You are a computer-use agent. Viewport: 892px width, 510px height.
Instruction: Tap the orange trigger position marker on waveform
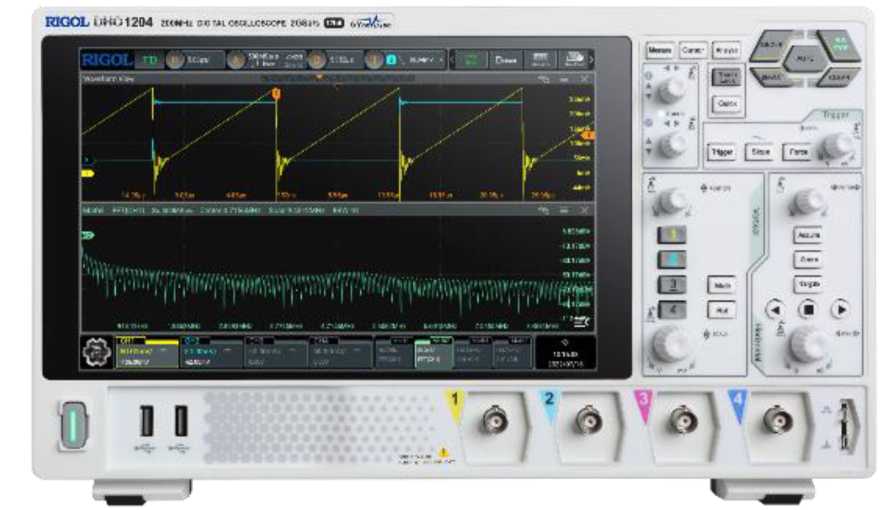276,95
